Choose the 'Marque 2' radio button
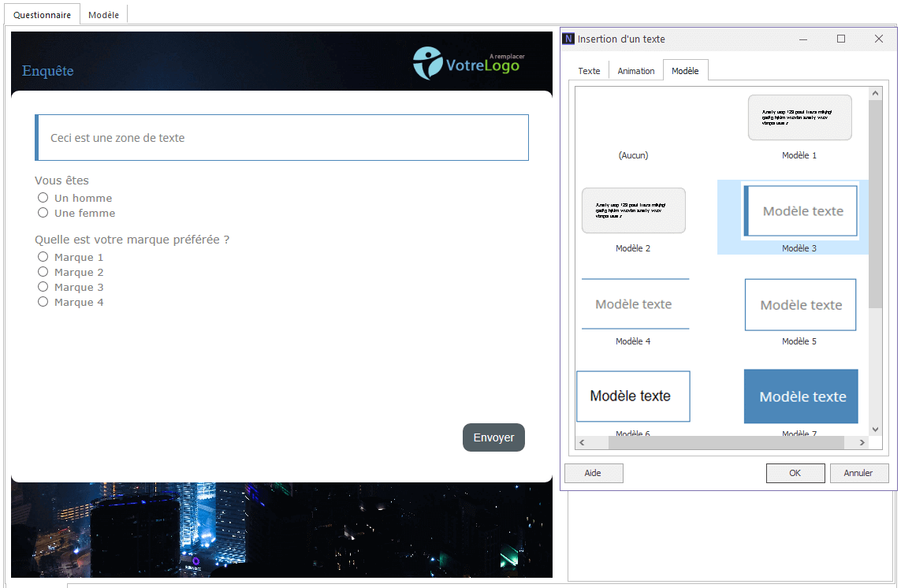Screen dimensions: 901x588 click(x=43, y=272)
